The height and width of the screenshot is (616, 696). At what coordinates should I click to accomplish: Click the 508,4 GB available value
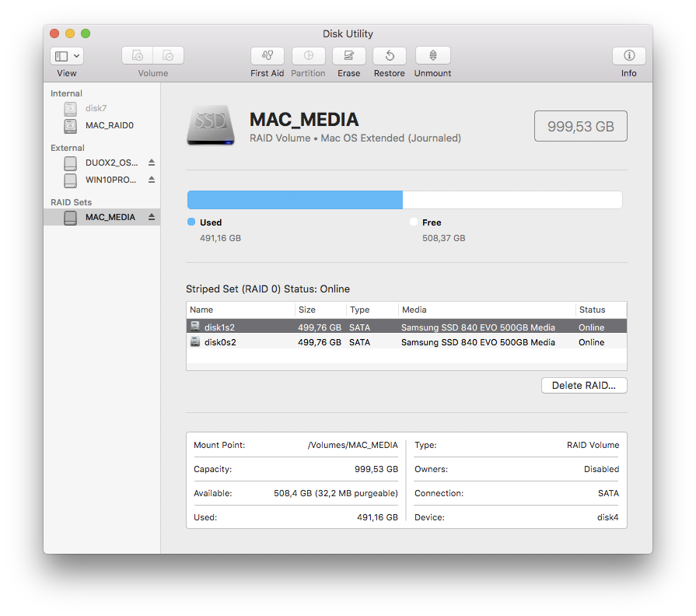coord(336,494)
